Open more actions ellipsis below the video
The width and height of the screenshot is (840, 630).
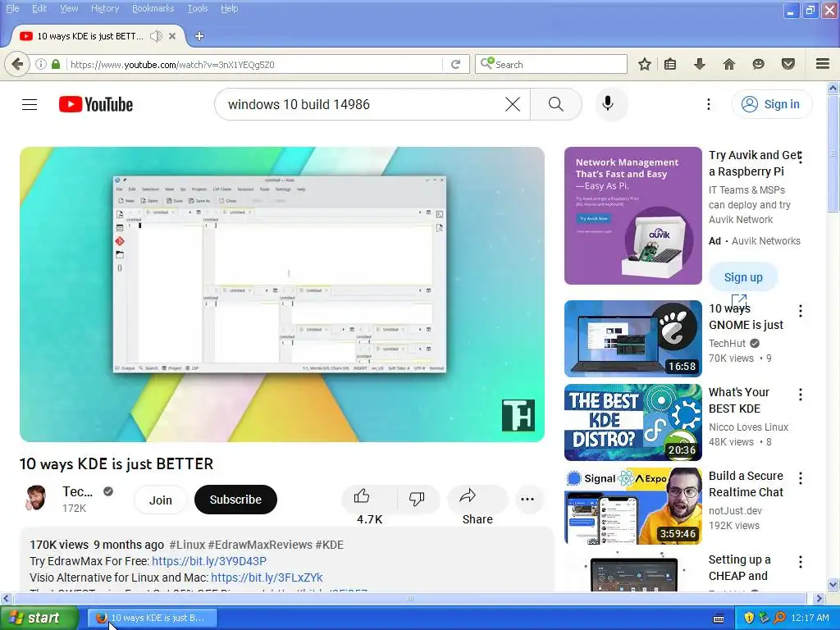pos(527,500)
